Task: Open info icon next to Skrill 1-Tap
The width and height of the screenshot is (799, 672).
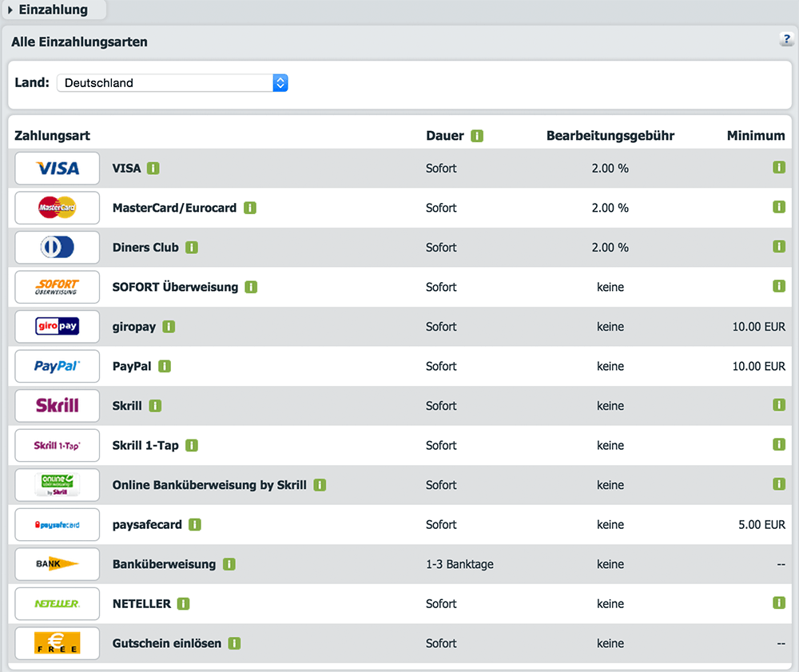Action: tap(192, 446)
